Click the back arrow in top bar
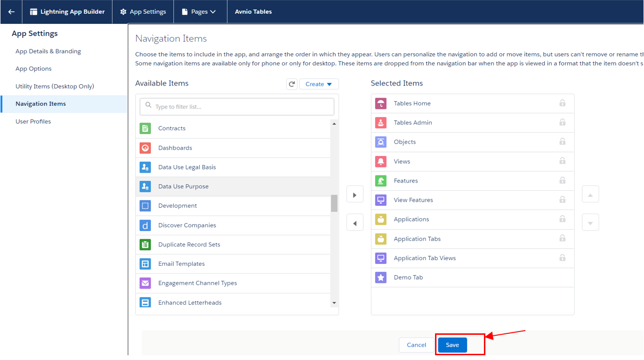This screenshot has height=360, width=644. tap(11, 12)
